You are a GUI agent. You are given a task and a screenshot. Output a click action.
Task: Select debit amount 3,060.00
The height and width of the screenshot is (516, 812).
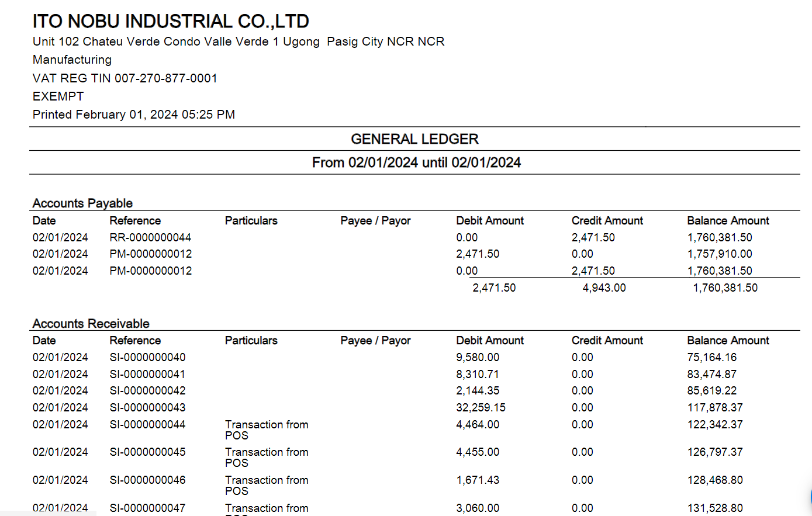[x=478, y=508]
